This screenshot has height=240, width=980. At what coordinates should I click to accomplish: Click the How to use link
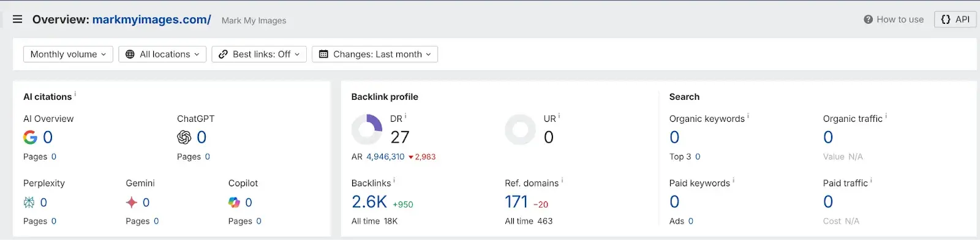click(900, 20)
